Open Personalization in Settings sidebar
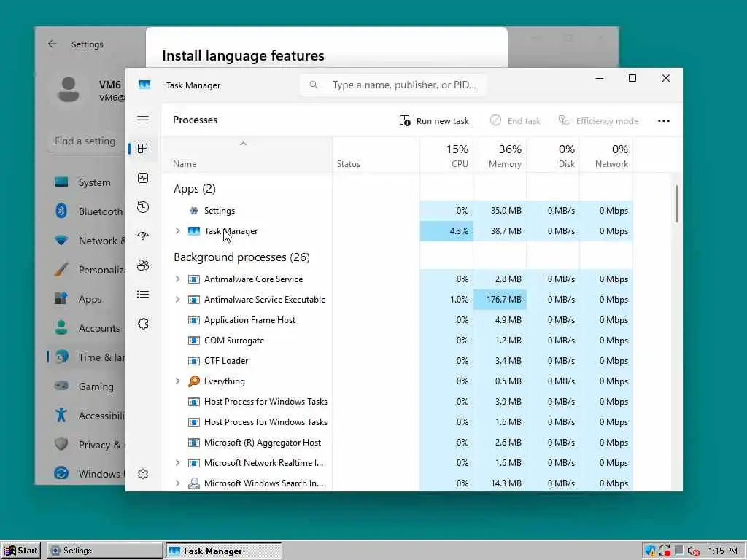Viewport: 747px width, 560px height. tap(86, 270)
